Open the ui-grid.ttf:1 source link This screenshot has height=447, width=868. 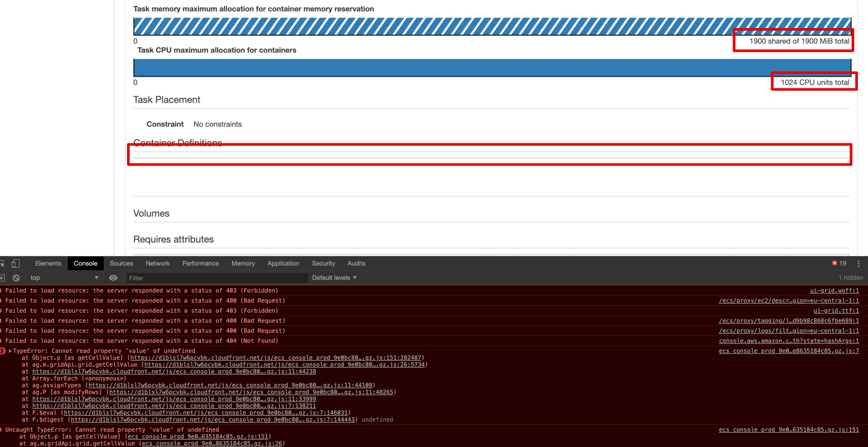pos(836,311)
